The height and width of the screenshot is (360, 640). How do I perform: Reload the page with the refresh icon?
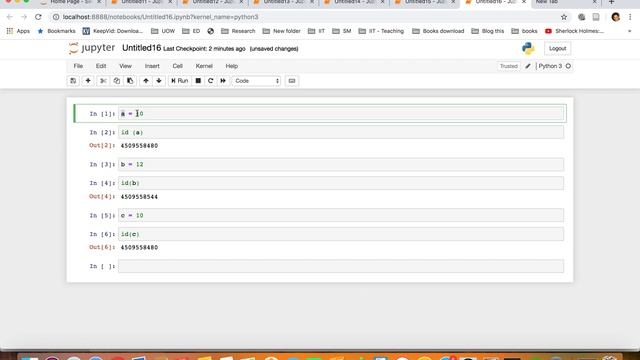[38, 17]
